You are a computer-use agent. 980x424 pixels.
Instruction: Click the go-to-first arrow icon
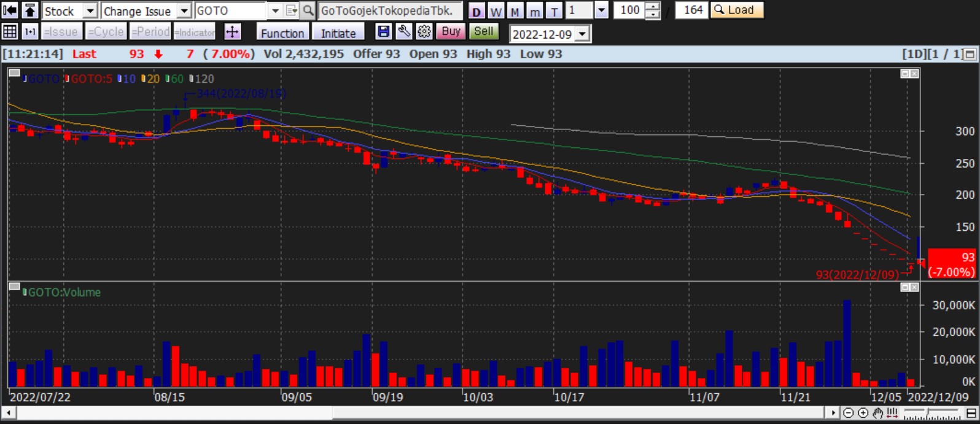pyautogui.click(x=10, y=10)
